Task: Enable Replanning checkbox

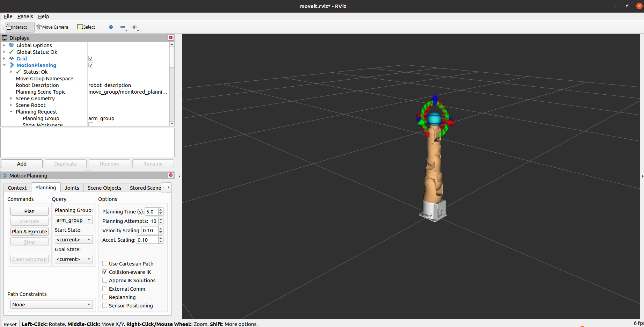Action: tap(105, 297)
